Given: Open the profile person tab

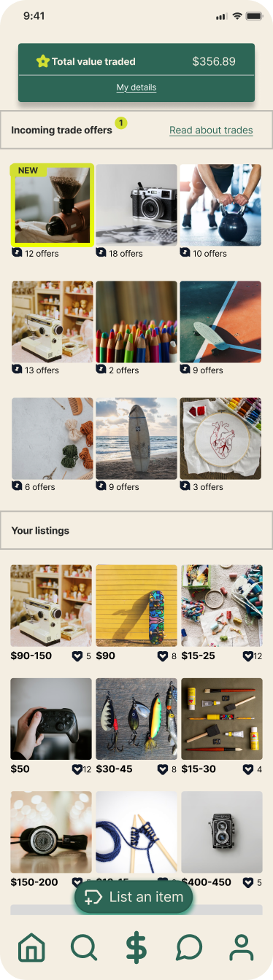Looking at the screenshot, I should (241, 947).
